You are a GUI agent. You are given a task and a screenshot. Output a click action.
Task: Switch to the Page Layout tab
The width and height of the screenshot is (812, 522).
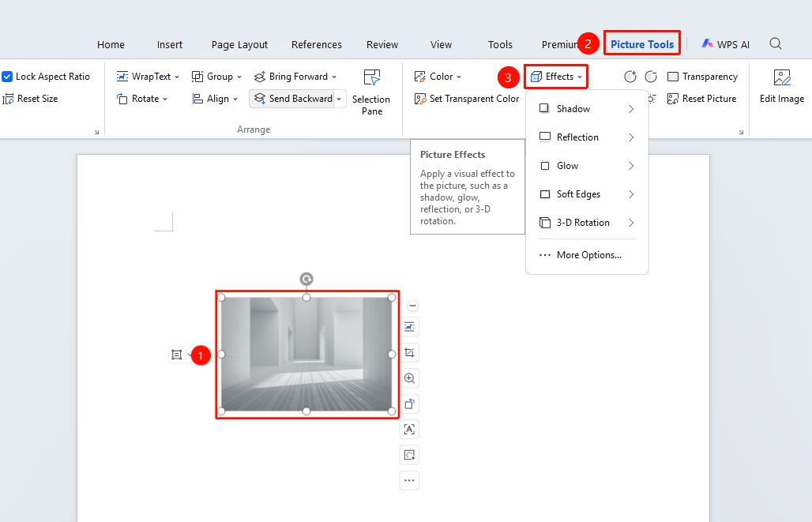[x=240, y=44]
